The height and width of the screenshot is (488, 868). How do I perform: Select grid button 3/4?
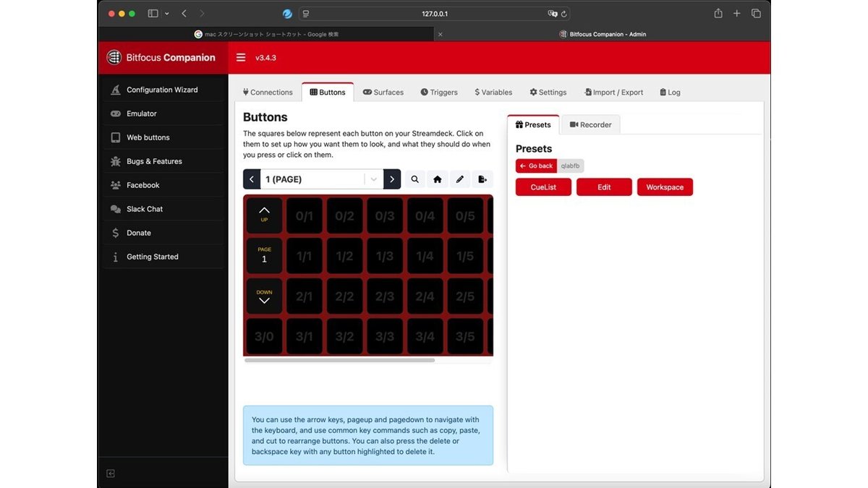[x=425, y=336]
